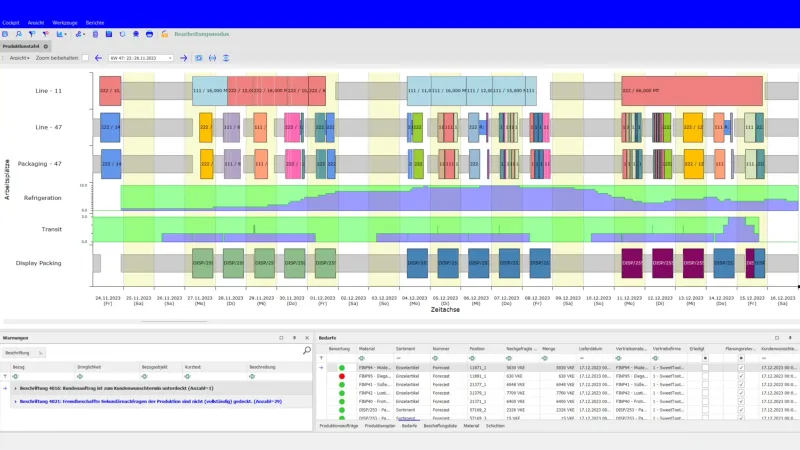This screenshot has width=800, height=450.
Task: Click the Bearbeitungsmodus link
Action: 202,34
